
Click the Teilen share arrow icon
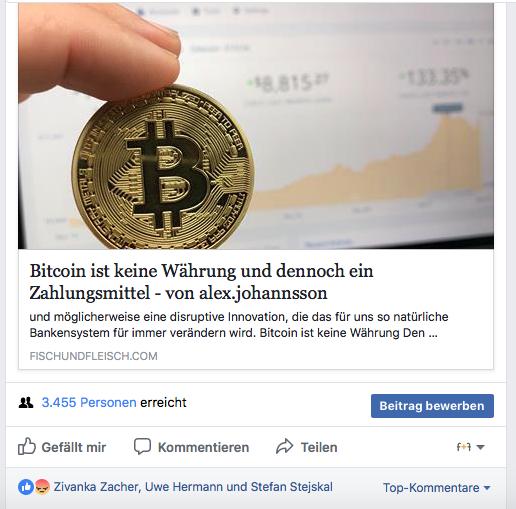(x=284, y=446)
